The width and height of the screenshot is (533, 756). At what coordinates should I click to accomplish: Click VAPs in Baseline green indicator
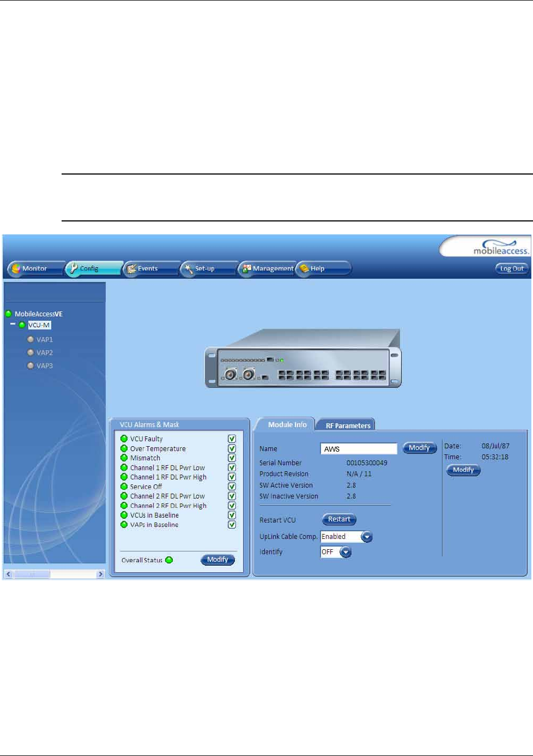coord(124,525)
